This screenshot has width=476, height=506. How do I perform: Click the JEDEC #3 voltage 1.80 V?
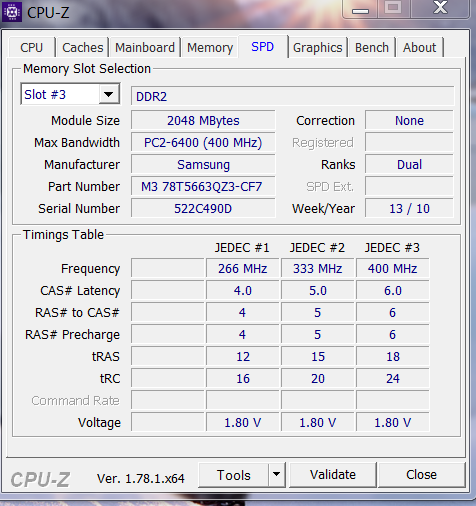(393, 422)
